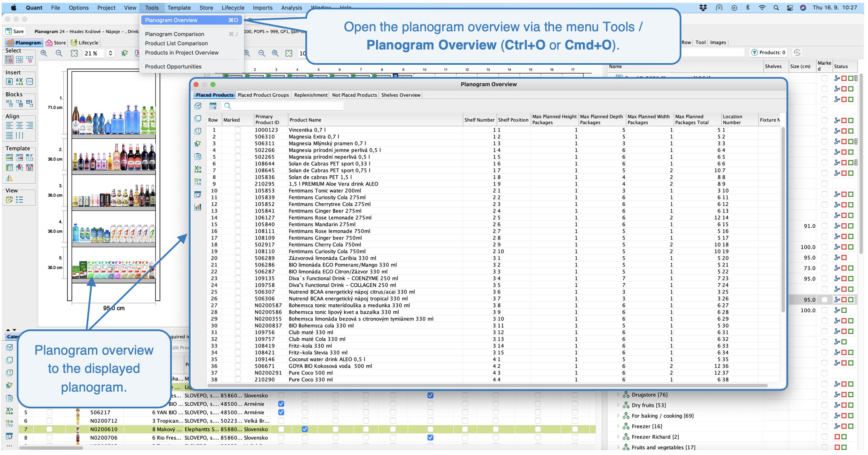
Task: Select Planogram Overview in Tools menu
Action: (x=191, y=20)
